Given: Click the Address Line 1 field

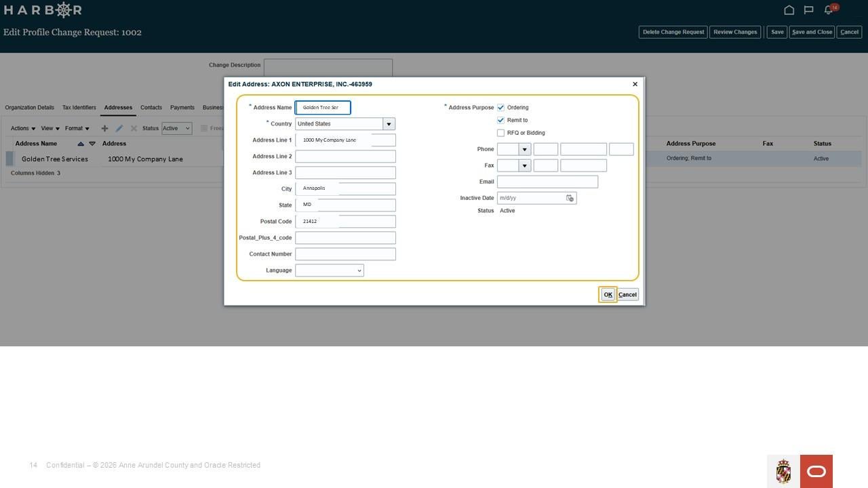Looking at the screenshot, I should pyautogui.click(x=345, y=140).
